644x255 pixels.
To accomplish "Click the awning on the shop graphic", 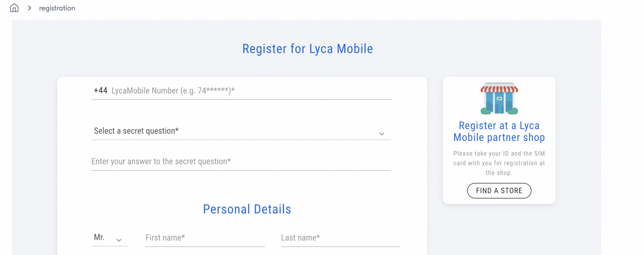I will click(x=499, y=88).
